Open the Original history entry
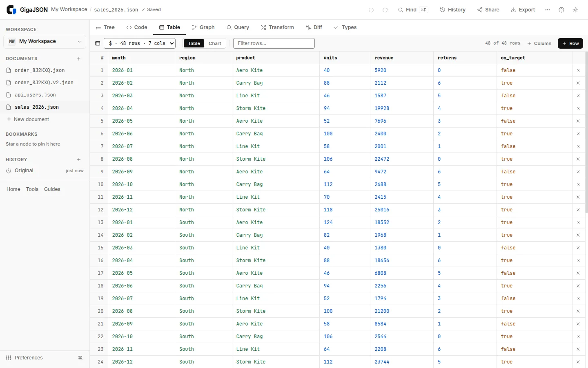The height and width of the screenshot is (368, 588). click(x=45, y=171)
